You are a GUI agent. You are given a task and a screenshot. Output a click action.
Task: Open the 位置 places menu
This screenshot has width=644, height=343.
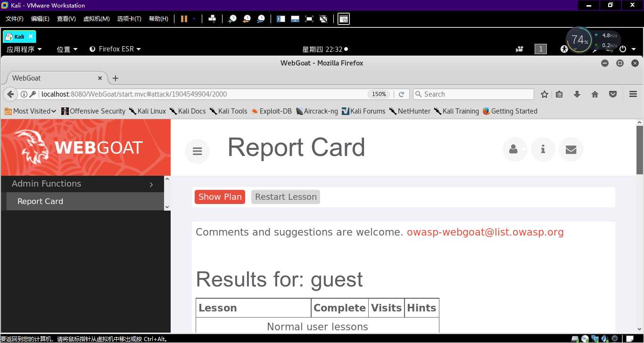67,49
